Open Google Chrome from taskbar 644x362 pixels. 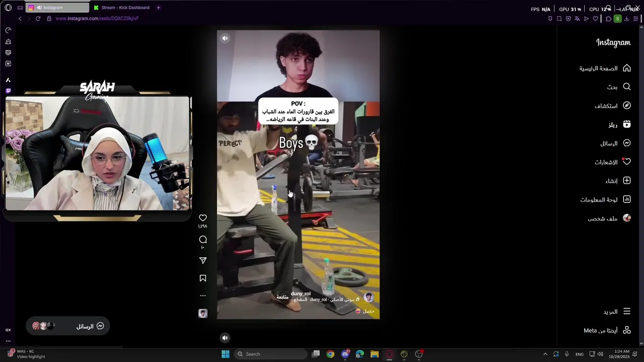pos(330,354)
